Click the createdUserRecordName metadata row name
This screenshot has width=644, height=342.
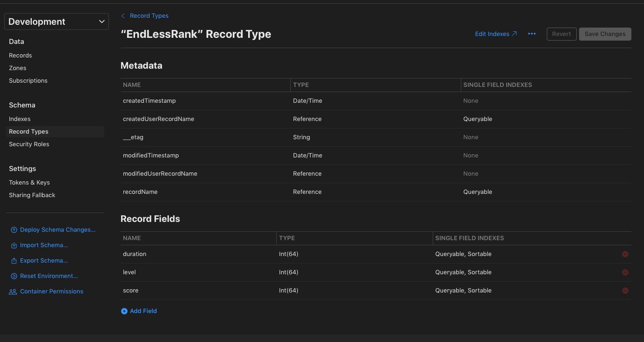[158, 119]
